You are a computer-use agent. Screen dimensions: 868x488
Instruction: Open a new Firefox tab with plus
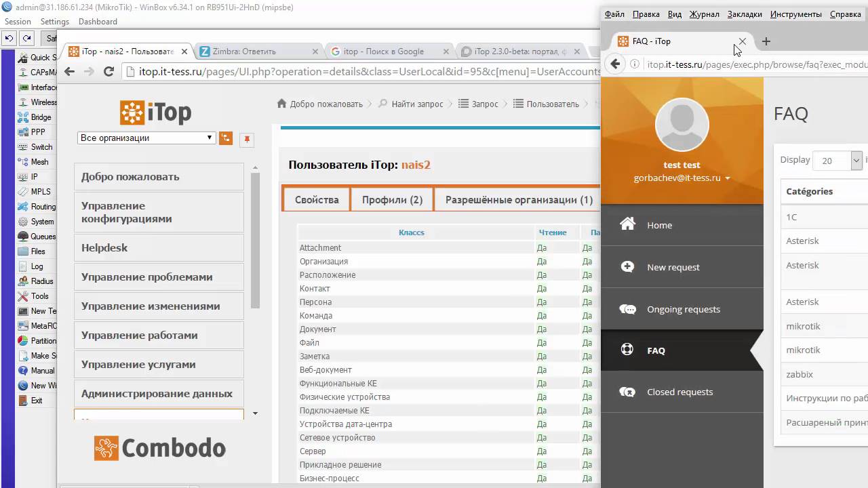[766, 41]
